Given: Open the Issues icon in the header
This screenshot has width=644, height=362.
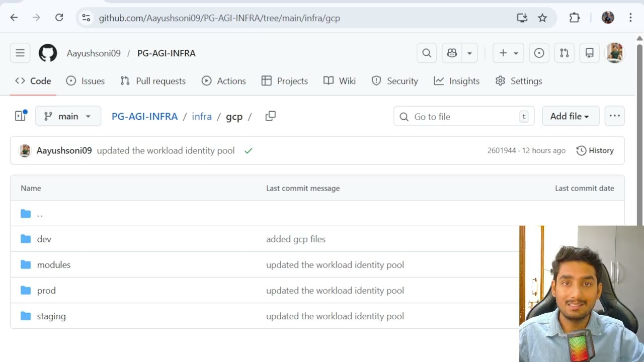Looking at the screenshot, I should point(539,53).
